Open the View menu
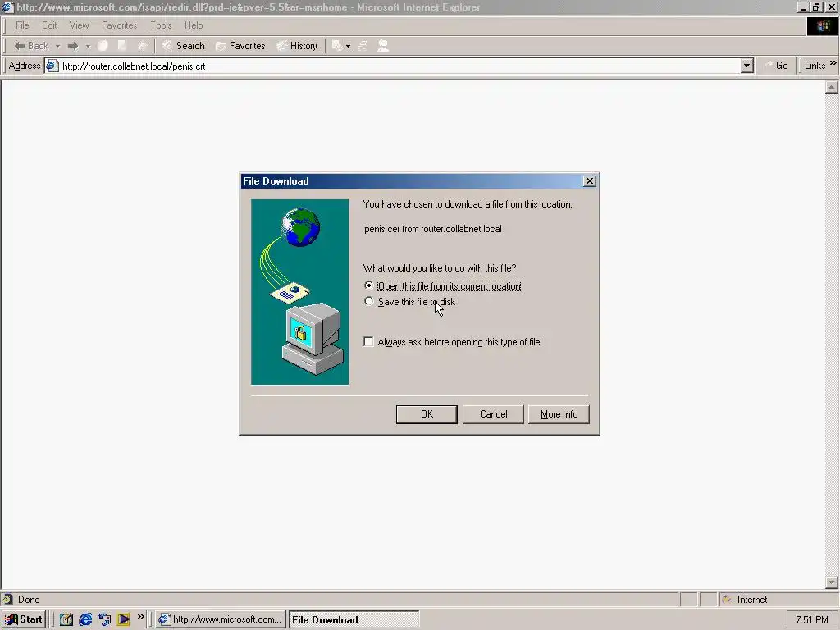This screenshot has width=840, height=630. [x=79, y=25]
